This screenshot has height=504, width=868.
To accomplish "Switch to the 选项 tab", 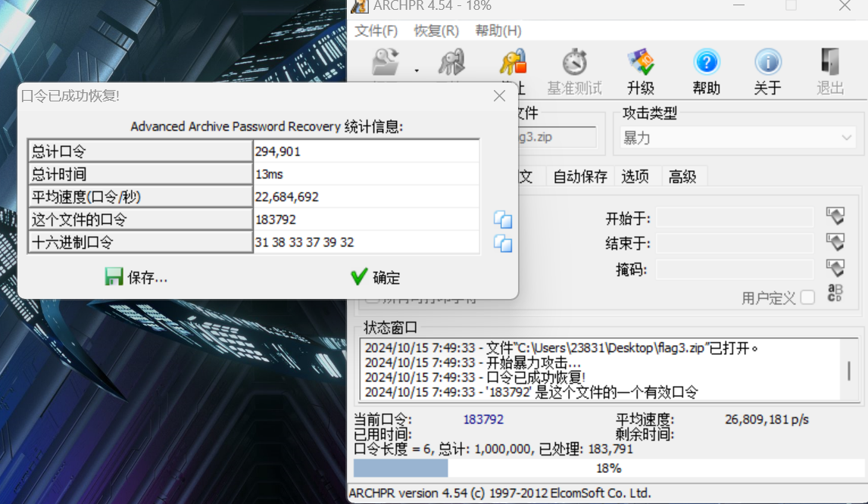I will [635, 176].
